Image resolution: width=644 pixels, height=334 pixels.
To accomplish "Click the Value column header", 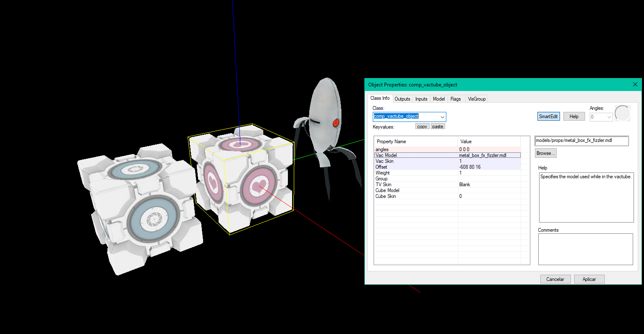I will point(489,142).
